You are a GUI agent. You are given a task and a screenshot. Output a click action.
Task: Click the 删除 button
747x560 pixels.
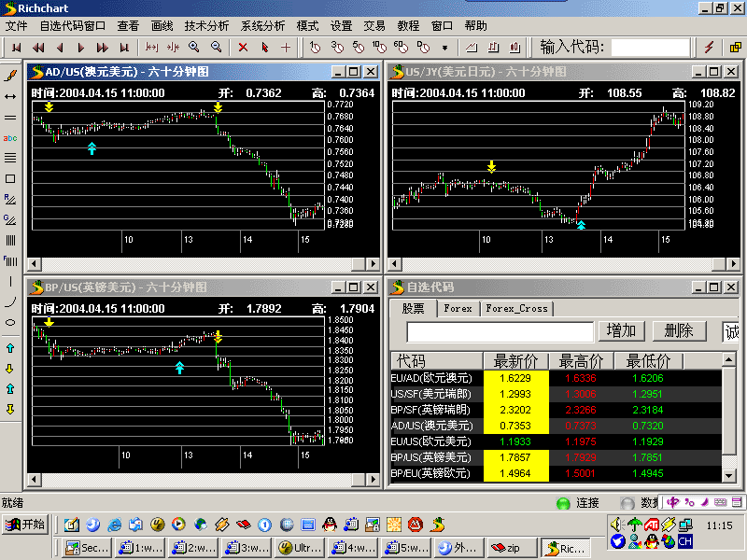click(679, 331)
